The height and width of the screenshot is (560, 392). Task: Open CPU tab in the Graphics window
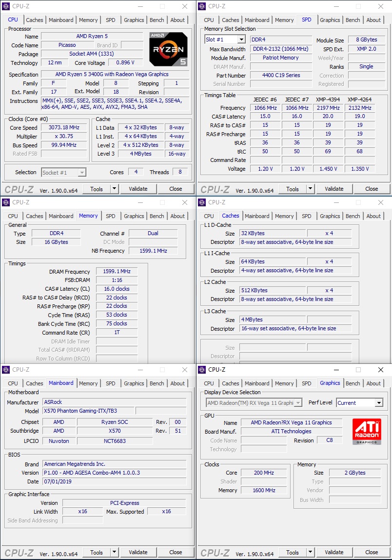(x=209, y=383)
